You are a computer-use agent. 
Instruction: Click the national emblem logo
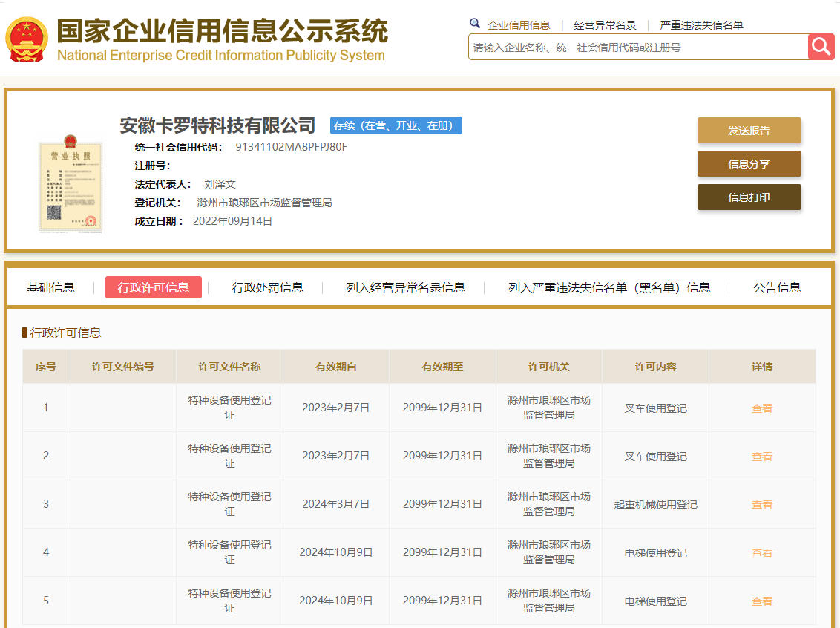27,39
